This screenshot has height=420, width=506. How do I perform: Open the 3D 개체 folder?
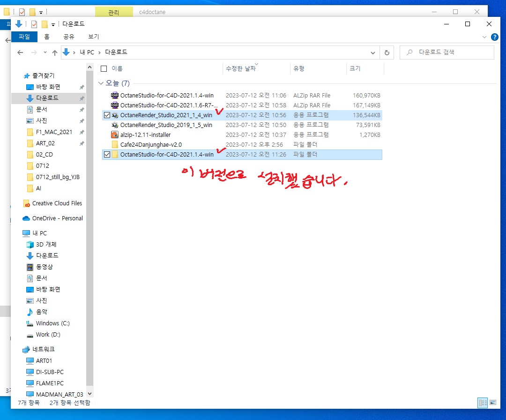(x=46, y=244)
